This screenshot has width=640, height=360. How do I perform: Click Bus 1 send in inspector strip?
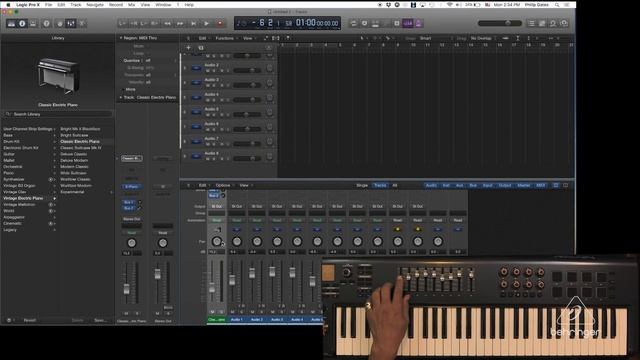129,202
